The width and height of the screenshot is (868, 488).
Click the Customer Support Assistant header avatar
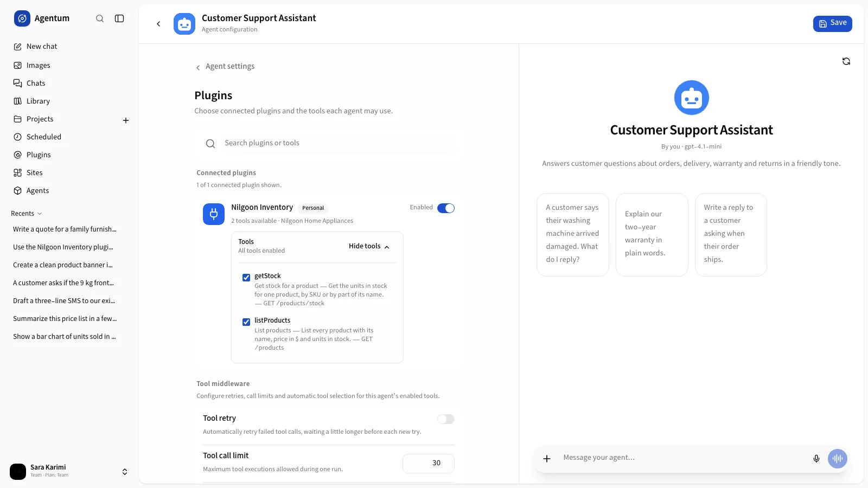click(x=184, y=24)
